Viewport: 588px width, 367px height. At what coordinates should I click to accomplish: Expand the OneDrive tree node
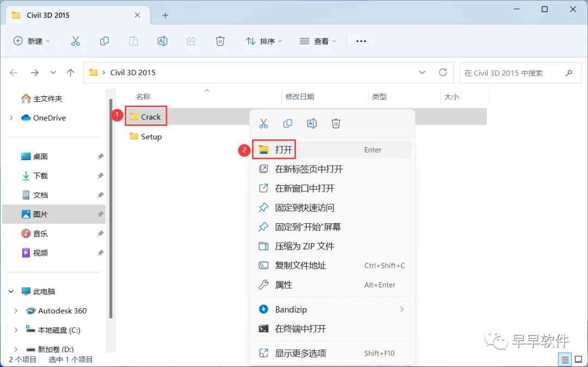[11, 118]
